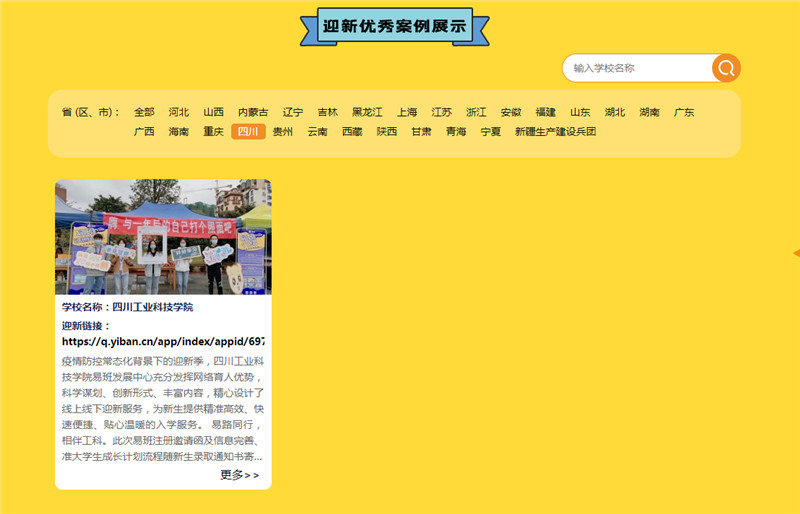Image resolution: width=800 pixels, height=514 pixels.
Task: Choose the 重庆 filter option
Action: [213, 132]
